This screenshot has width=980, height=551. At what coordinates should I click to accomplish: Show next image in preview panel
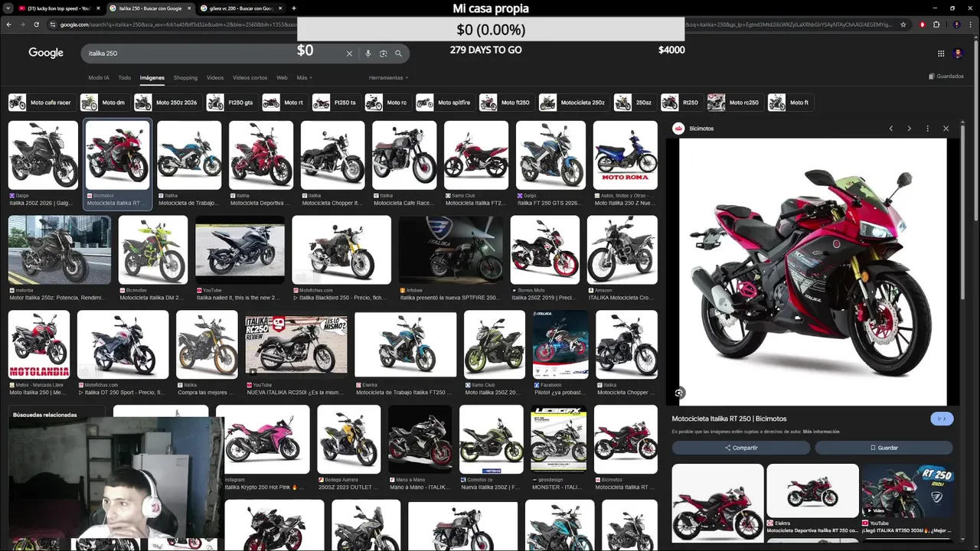pyautogui.click(x=909, y=129)
